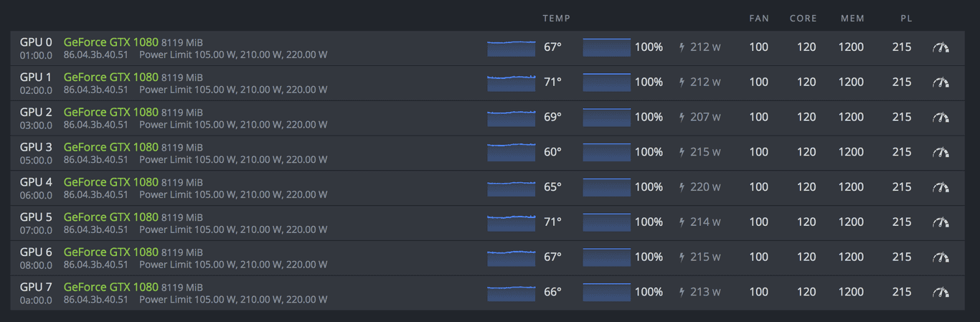Click the fan usage graph for GPU 6
The image size is (980, 322).
coord(606,257)
